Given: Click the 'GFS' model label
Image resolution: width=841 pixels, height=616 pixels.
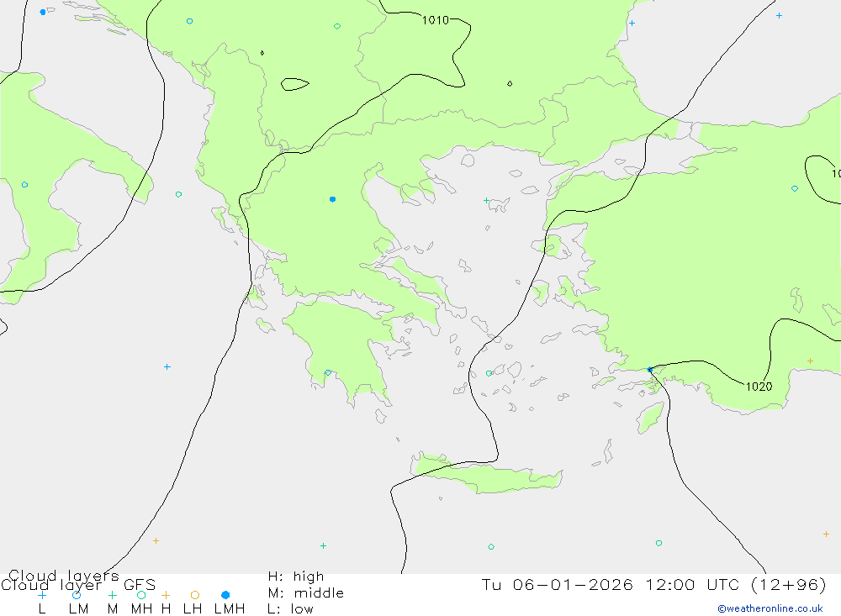Looking at the screenshot, I should coord(140,585).
